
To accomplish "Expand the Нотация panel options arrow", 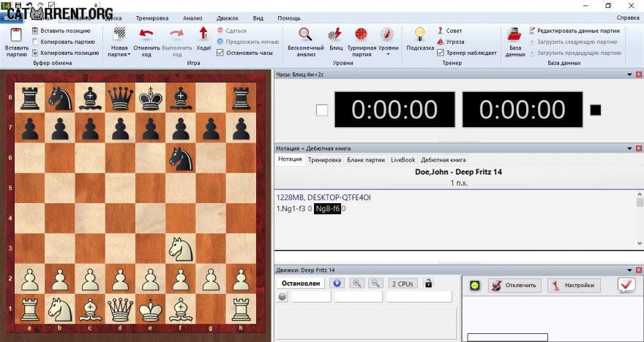I will tap(629, 148).
